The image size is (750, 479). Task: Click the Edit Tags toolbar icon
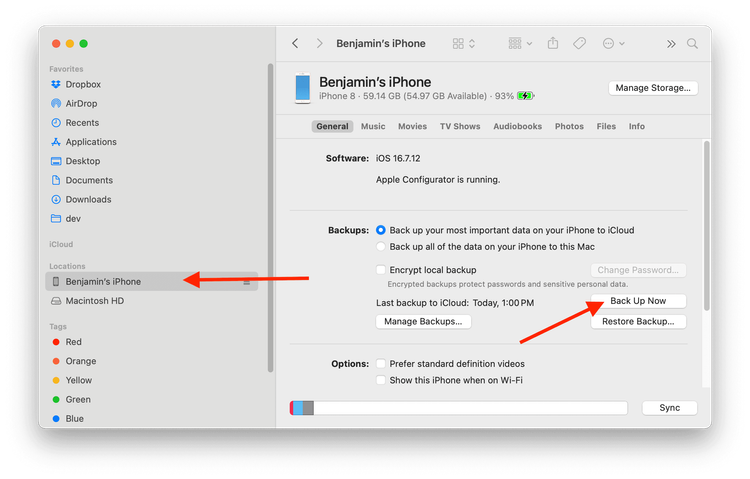(x=579, y=44)
